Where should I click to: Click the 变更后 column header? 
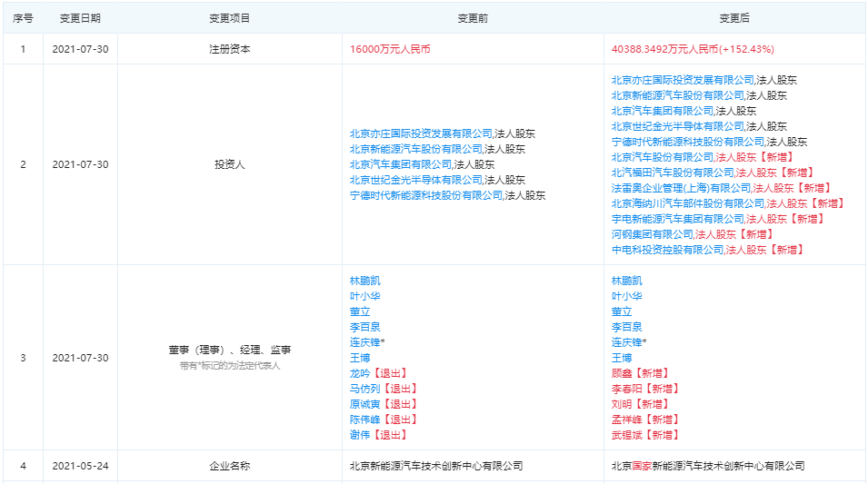click(734, 18)
